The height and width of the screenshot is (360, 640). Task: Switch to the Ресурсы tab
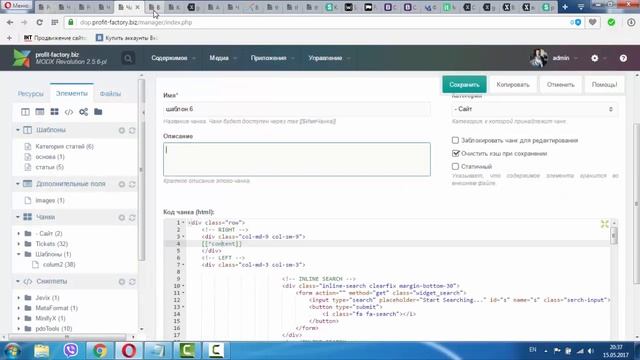pos(31,94)
